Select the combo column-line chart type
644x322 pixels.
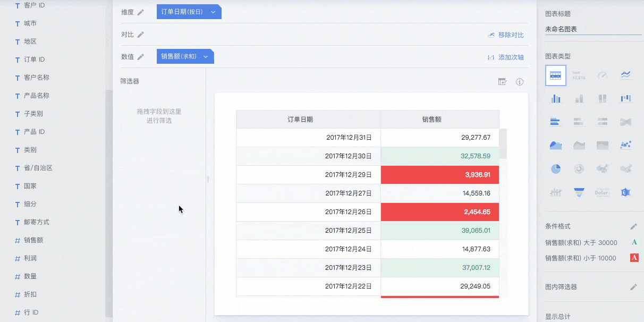click(556, 192)
